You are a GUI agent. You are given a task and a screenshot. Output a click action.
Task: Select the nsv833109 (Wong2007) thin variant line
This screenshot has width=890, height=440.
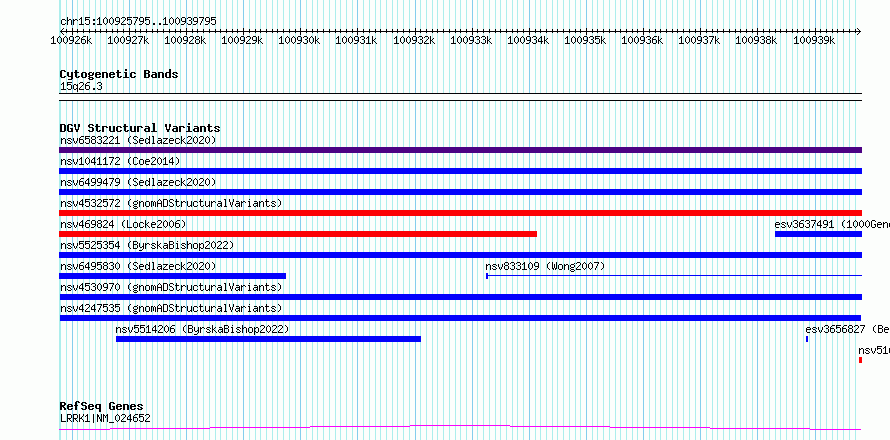(x=674, y=276)
